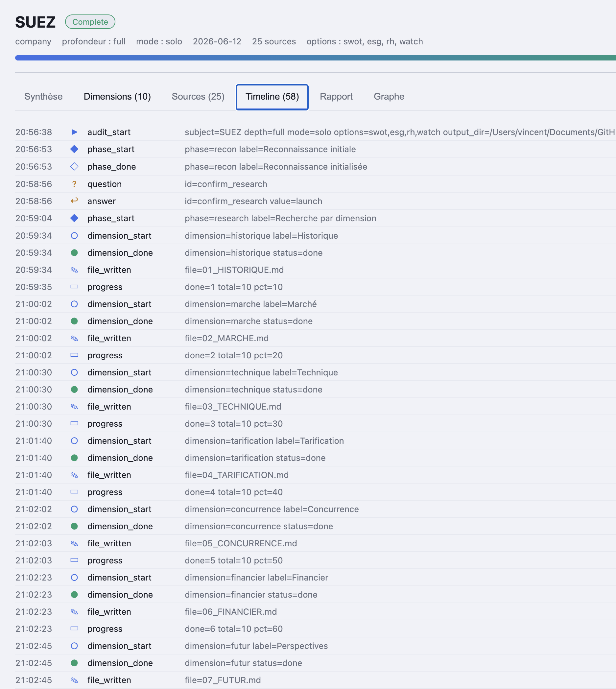The height and width of the screenshot is (689, 616).
Task: Click the question mark icon for question event
Action: 75,184
